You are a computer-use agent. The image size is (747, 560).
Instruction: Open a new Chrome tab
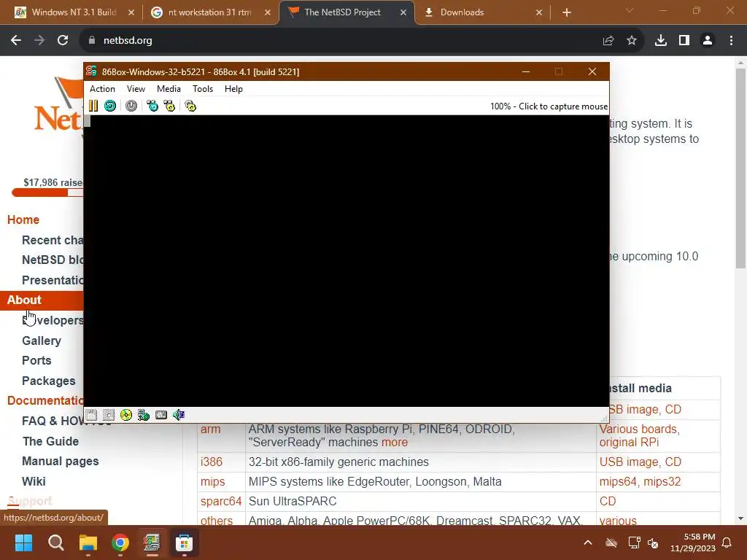point(566,12)
